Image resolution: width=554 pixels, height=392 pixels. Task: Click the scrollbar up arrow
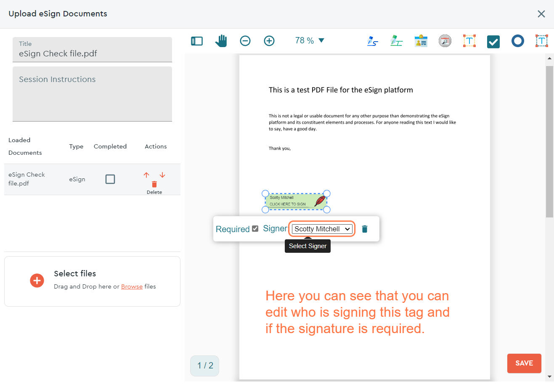click(549, 58)
